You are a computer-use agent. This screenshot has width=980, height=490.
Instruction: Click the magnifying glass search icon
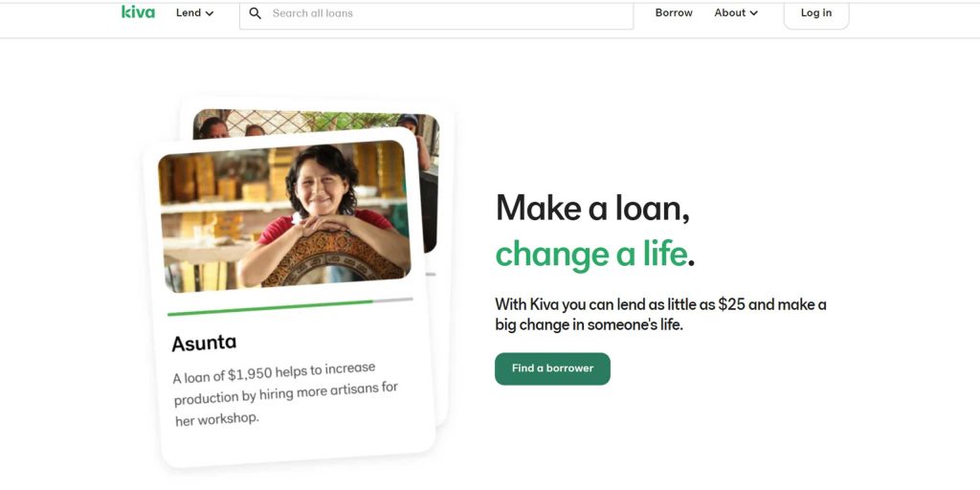tap(255, 13)
